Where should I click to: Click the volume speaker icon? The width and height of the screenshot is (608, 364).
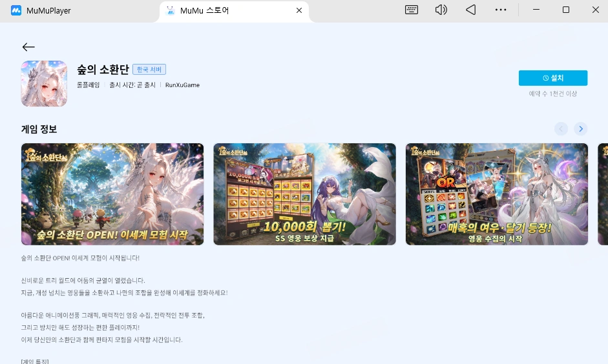click(441, 10)
